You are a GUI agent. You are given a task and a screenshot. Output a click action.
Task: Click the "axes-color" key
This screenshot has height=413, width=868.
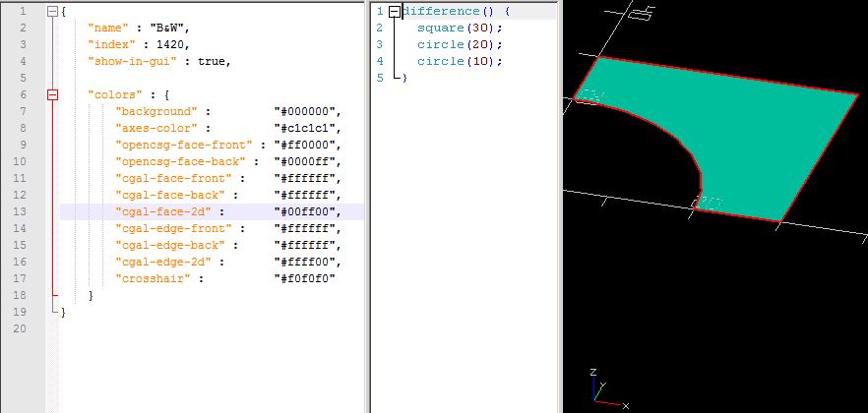point(156,128)
